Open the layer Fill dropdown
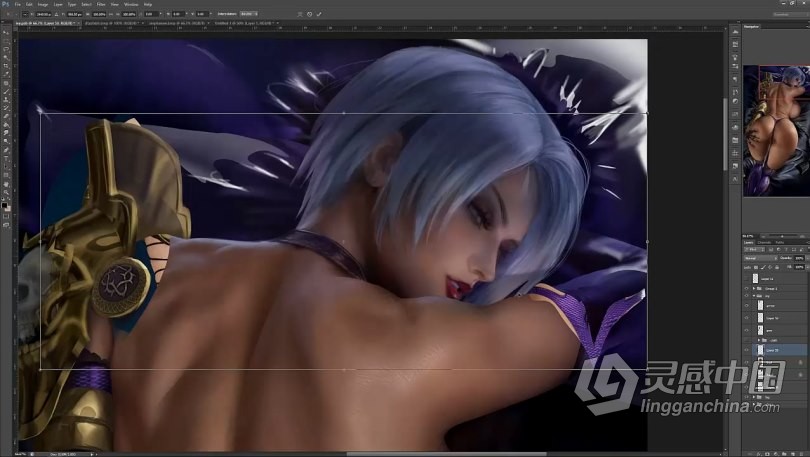Screen dimensions: 810x457 coord(807,267)
